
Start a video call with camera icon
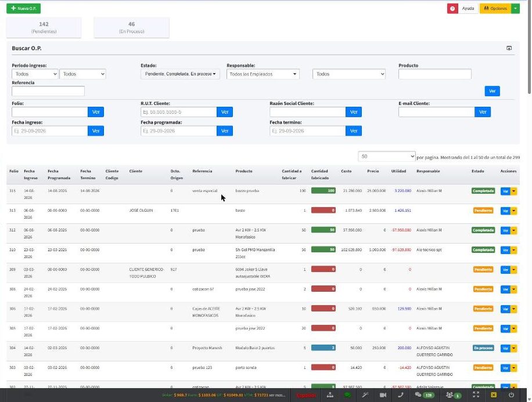tap(383, 395)
